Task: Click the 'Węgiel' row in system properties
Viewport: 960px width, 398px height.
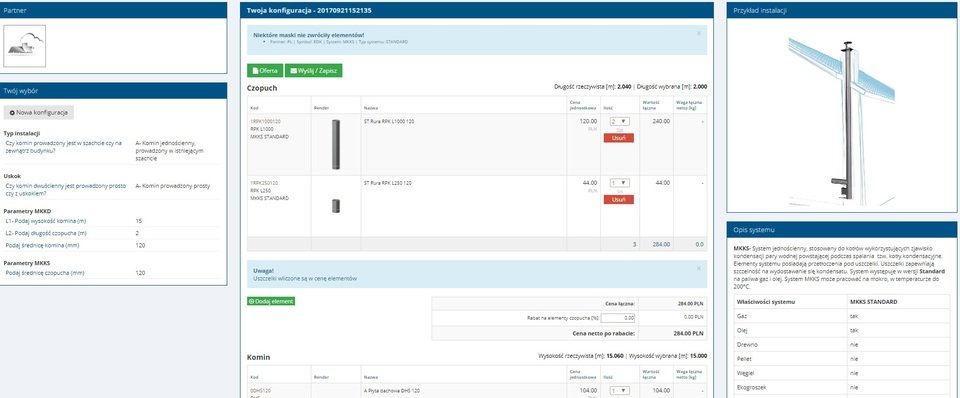Action: tap(841, 373)
